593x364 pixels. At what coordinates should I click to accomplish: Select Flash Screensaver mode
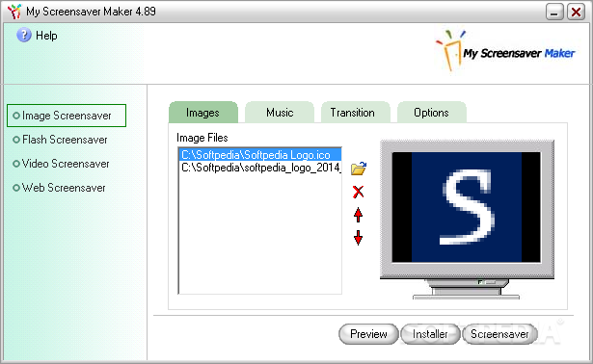(x=60, y=140)
